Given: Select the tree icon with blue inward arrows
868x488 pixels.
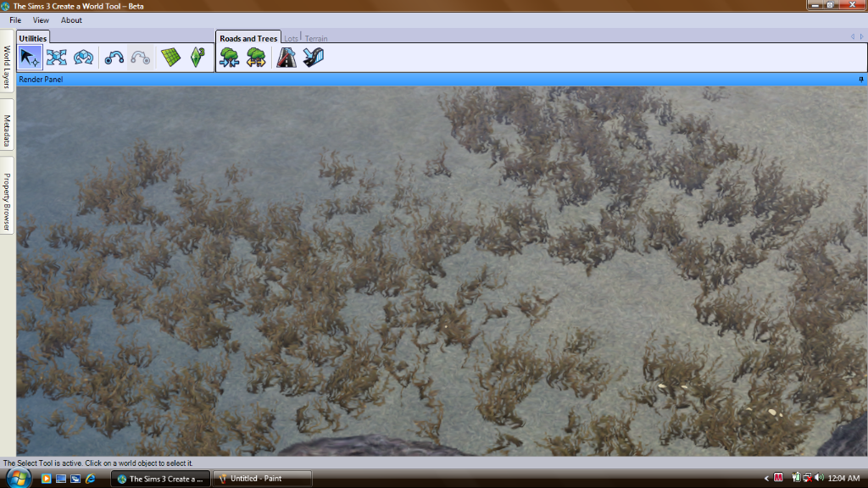Looking at the screenshot, I should [x=229, y=58].
